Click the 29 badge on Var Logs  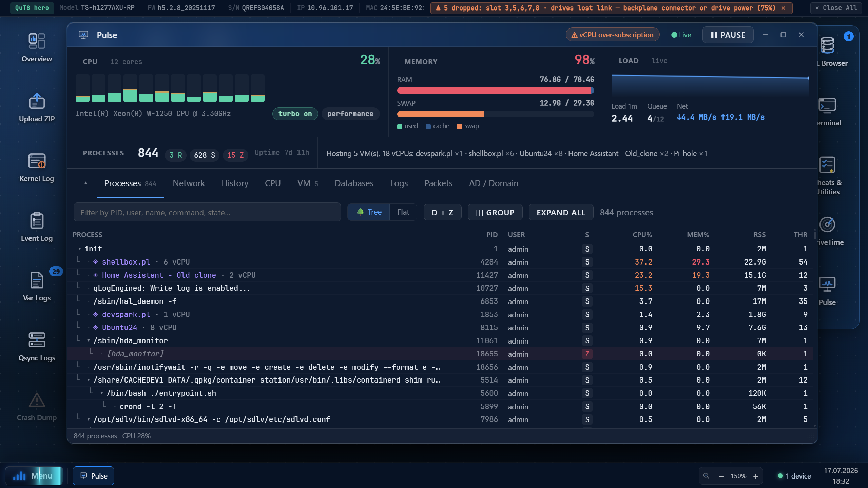[56, 271]
